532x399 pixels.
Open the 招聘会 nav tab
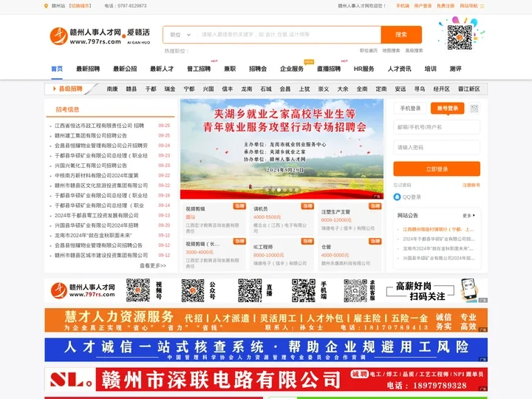coord(258,69)
